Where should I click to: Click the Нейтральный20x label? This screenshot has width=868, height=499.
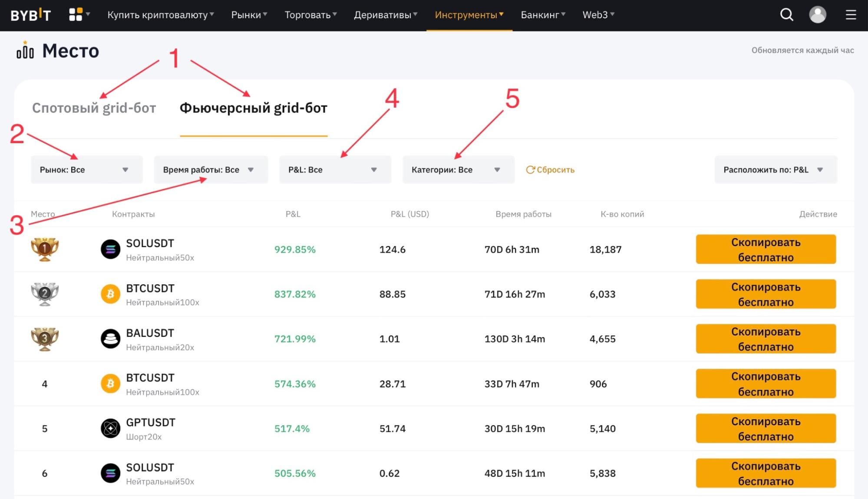[x=160, y=348]
